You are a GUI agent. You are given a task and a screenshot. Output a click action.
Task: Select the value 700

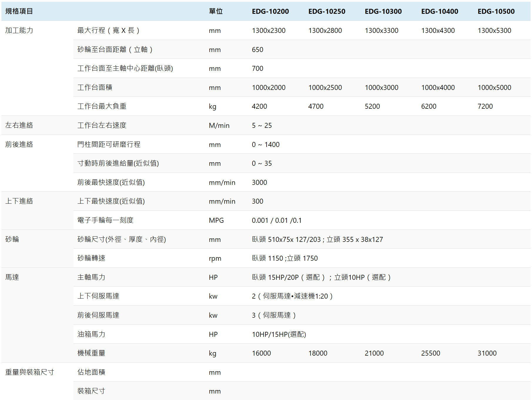[x=257, y=68]
